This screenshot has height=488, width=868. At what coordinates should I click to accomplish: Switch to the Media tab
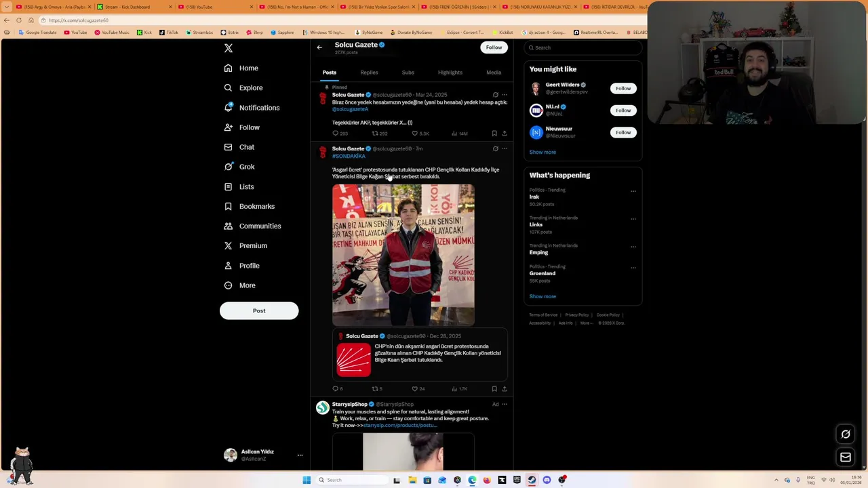point(494,73)
